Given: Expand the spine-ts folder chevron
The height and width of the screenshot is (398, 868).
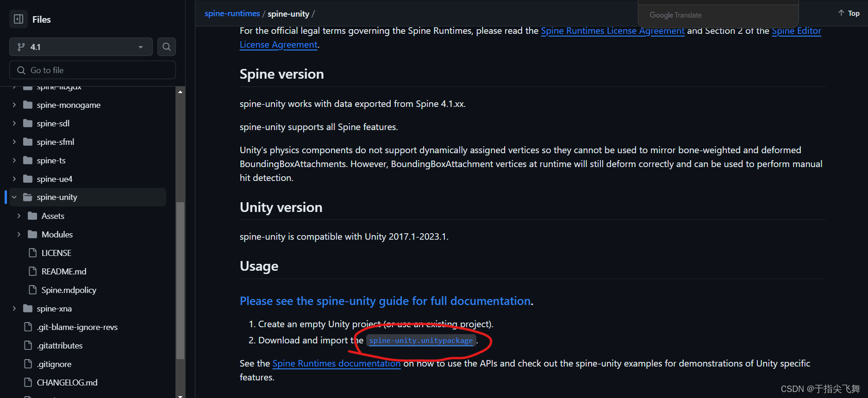Looking at the screenshot, I should 14,161.
